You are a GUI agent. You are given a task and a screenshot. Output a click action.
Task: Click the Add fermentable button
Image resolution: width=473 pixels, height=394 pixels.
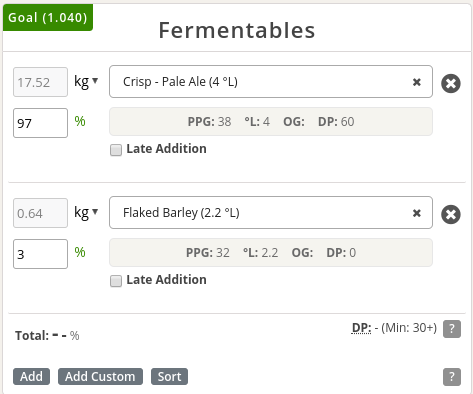(31, 376)
